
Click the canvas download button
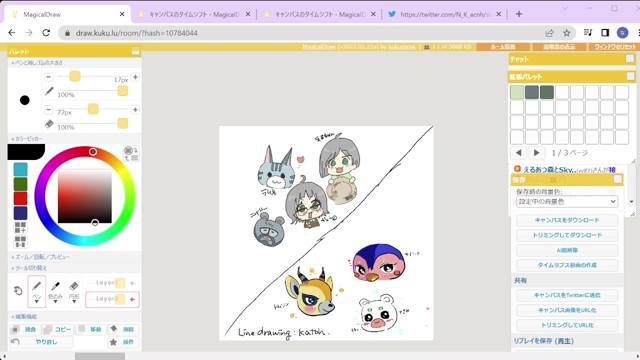(x=567, y=220)
